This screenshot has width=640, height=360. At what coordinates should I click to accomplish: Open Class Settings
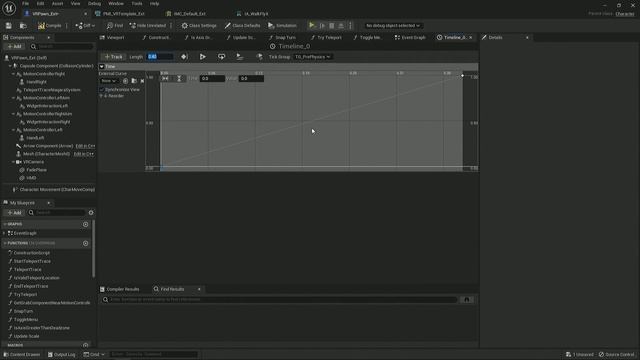[199, 25]
